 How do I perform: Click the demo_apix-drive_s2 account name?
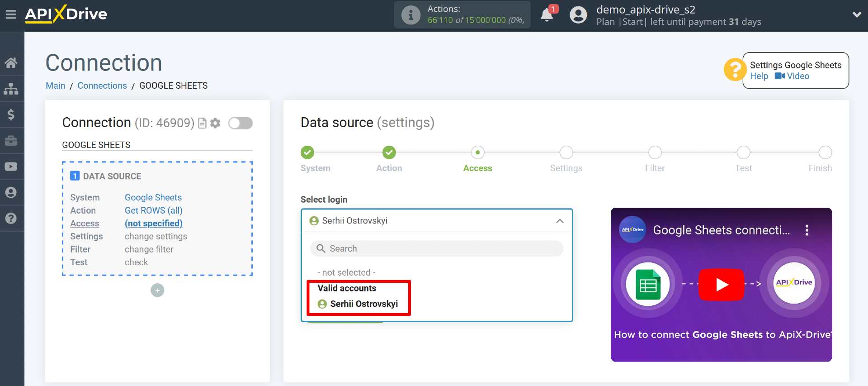(x=646, y=10)
